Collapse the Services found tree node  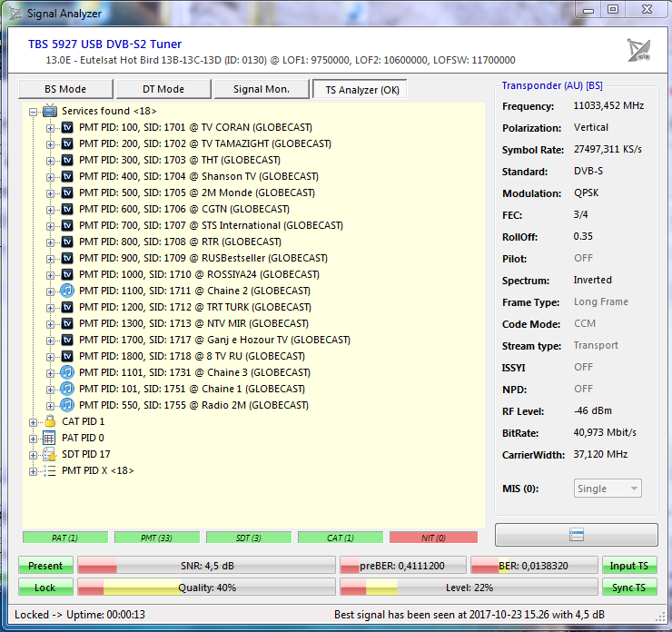tap(34, 112)
